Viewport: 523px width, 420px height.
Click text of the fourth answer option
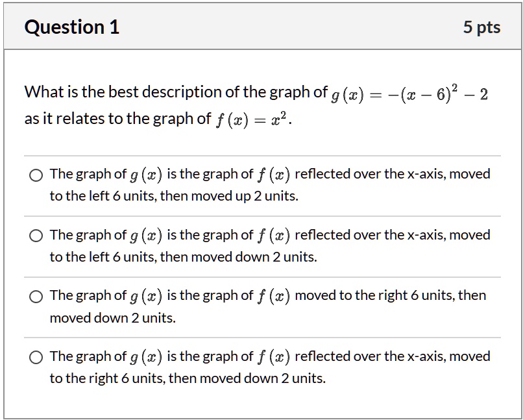(x=260, y=366)
